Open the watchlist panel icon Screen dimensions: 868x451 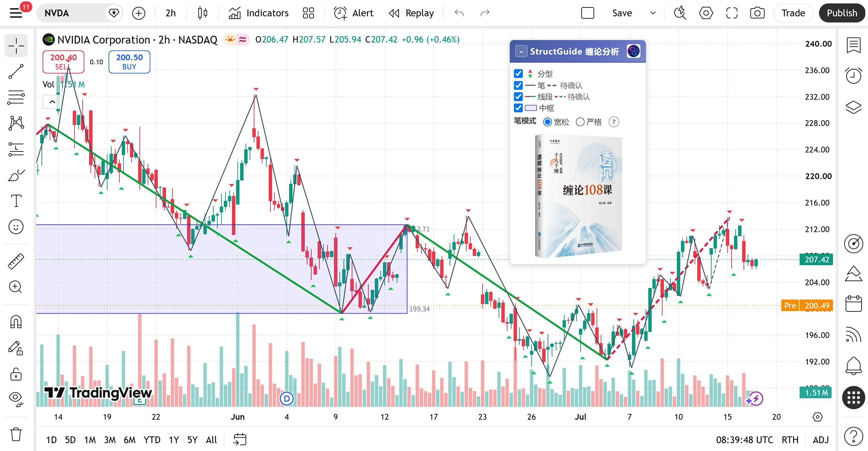click(854, 45)
